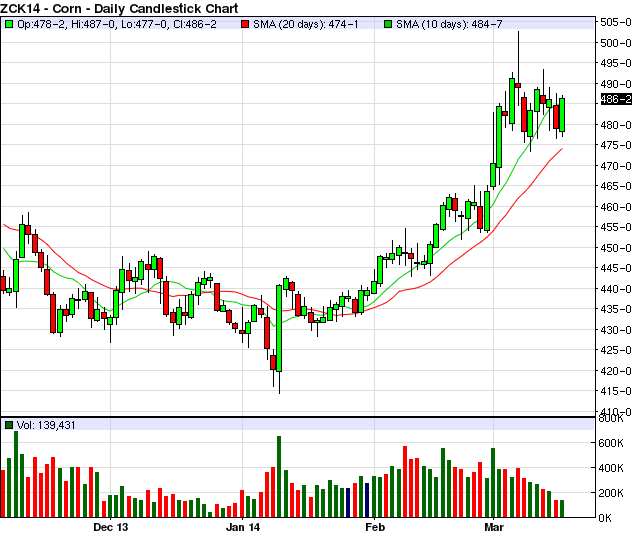Click the 600K volume axis label
Image resolution: width=640 pixels, height=536 pixels.
611,443
